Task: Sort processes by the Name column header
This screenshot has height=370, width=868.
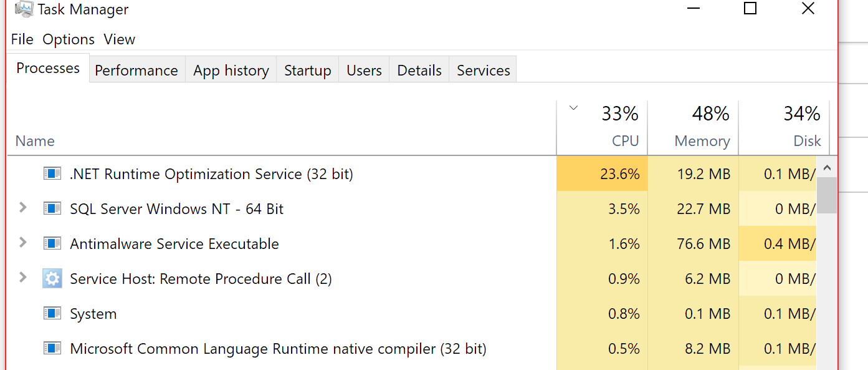Action: (35, 141)
